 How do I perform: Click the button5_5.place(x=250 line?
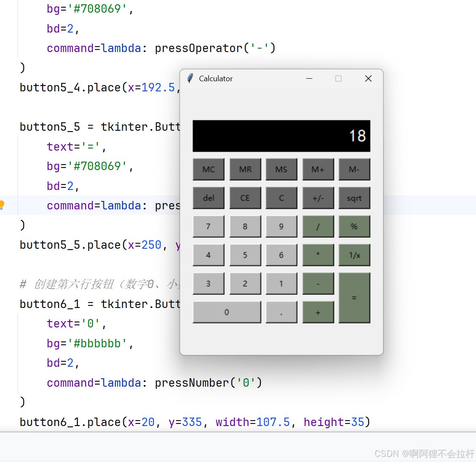click(x=100, y=245)
